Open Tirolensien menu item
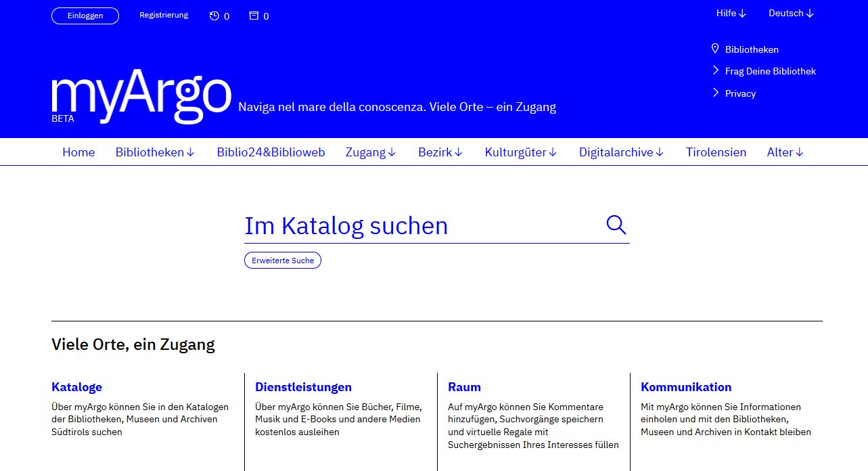The width and height of the screenshot is (868, 471). point(716,152)
